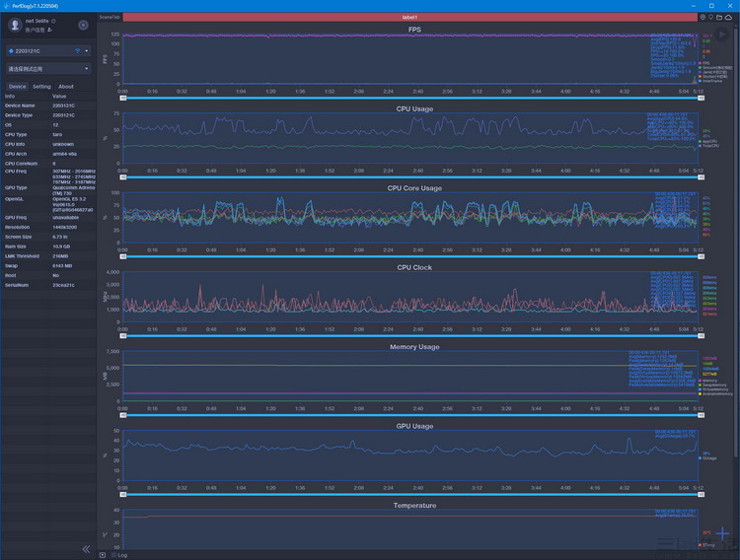Click the GPU Usage chart left range handle
Screen dimensions: 740x560
pos(123,494)
